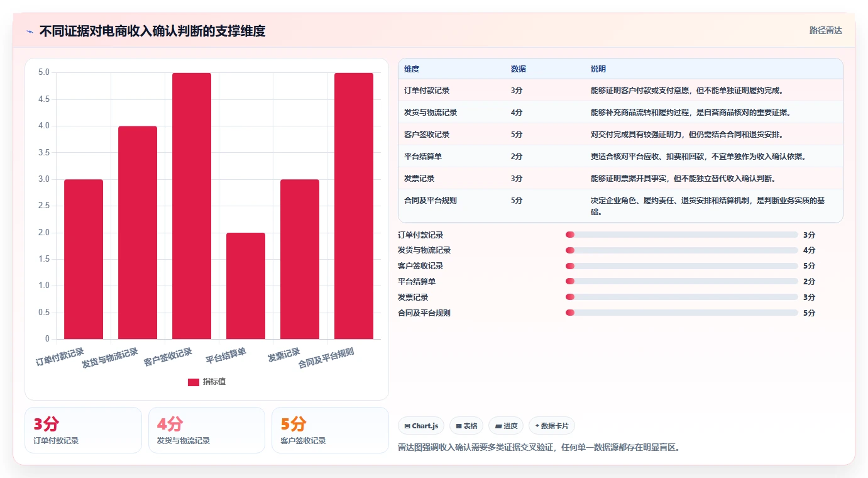Click the 客户签收记录 bar in the chart

click(x=192, y=206)
